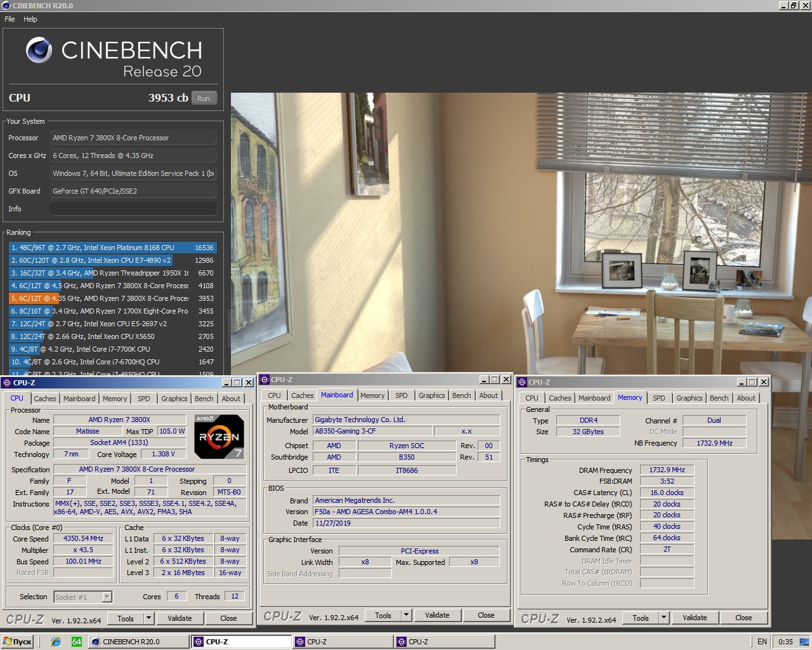
Task: Select the Ryzen 7 1700X ranking row
Action: tap(112, 311)
